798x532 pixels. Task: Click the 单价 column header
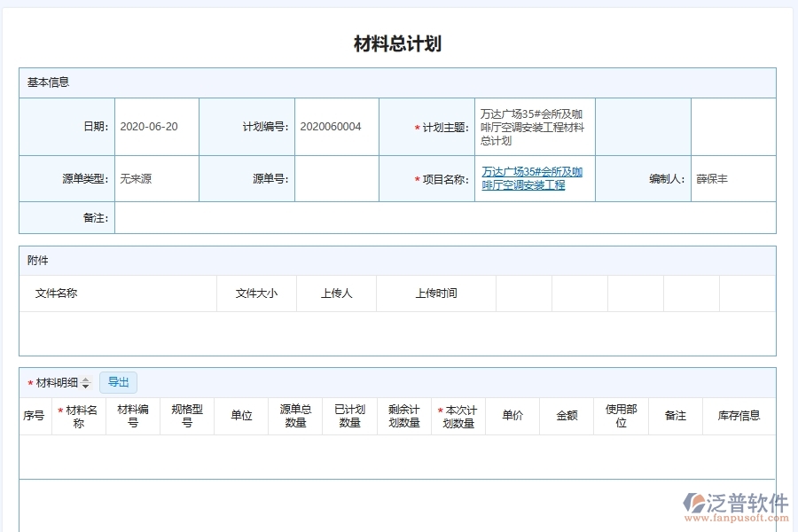click(x=511, y=415)
